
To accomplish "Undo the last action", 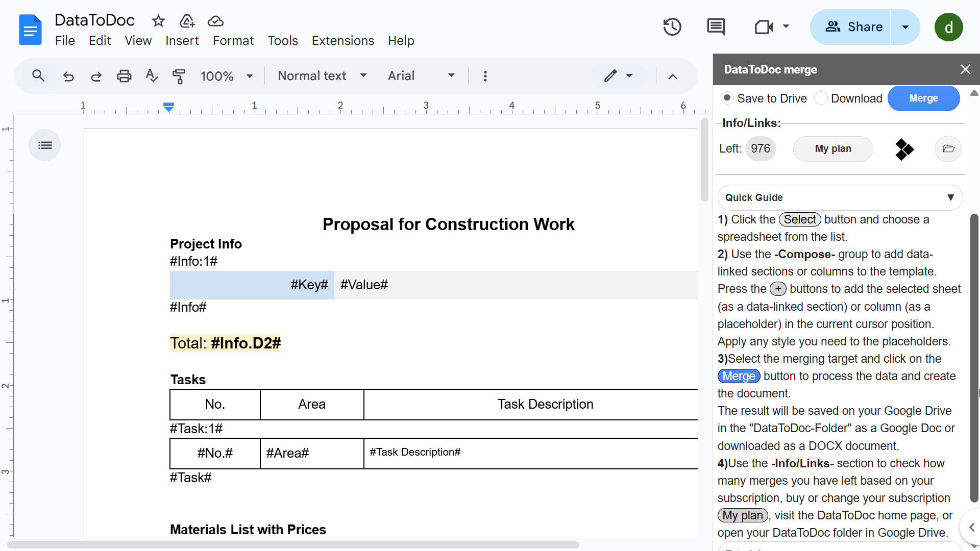I will point(68,76).
